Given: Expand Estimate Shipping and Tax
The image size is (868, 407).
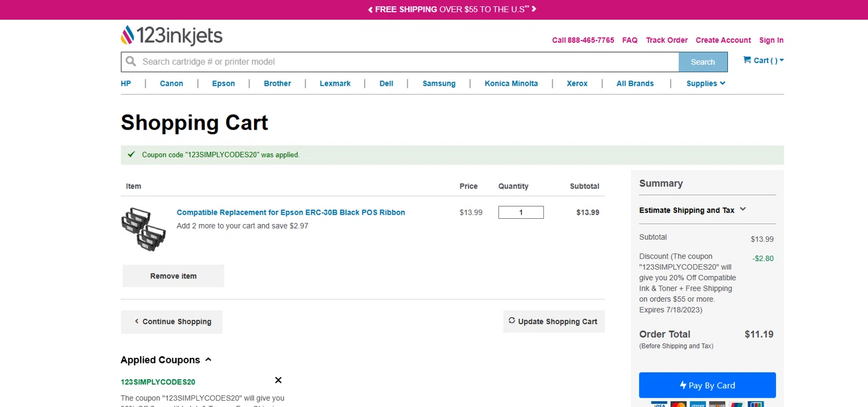Looking at the screenshot, I should 693,210.
